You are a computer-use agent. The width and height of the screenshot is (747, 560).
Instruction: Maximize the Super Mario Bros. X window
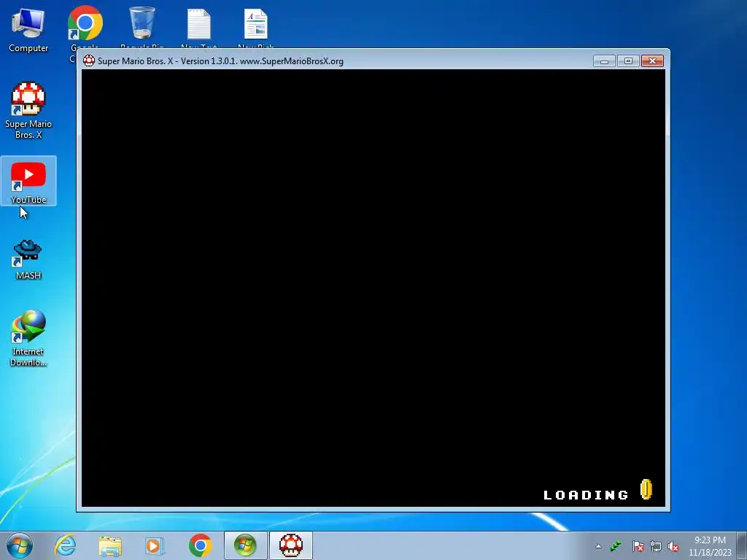click(628, 61)
